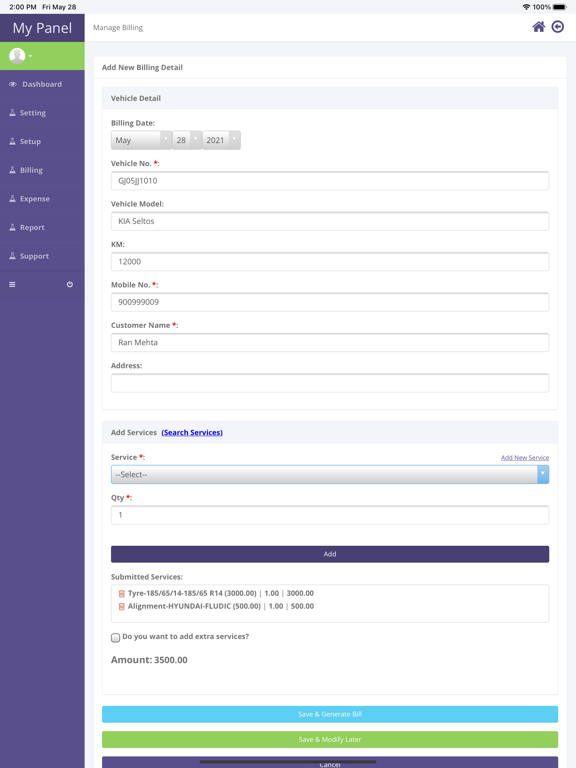Open Billing in the sidebar

click(x=42, y=170)
